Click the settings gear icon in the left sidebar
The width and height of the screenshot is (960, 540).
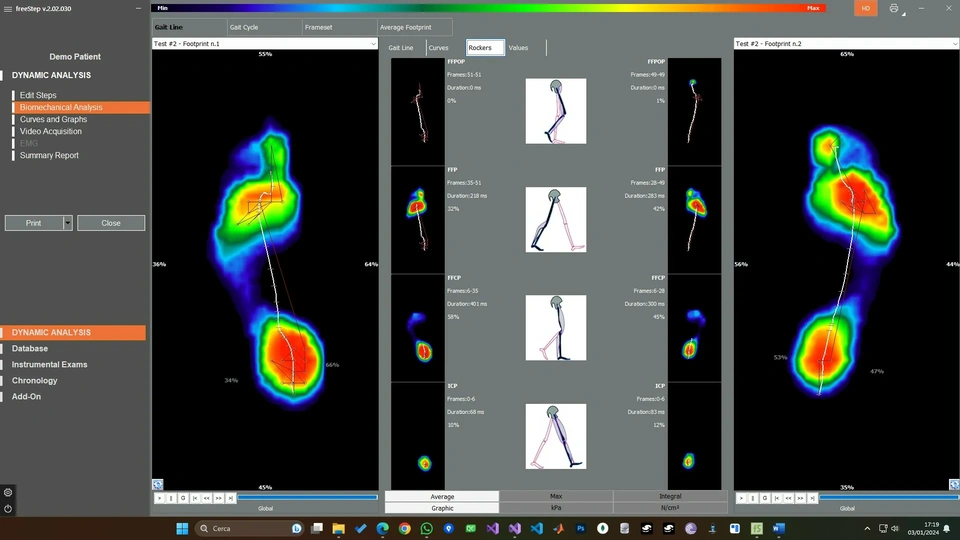8,492
